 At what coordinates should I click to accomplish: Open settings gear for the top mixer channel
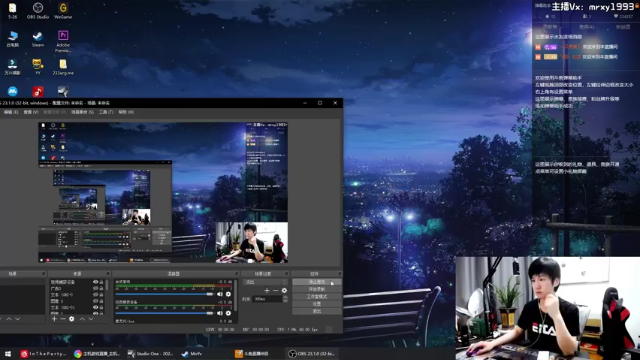228,294
